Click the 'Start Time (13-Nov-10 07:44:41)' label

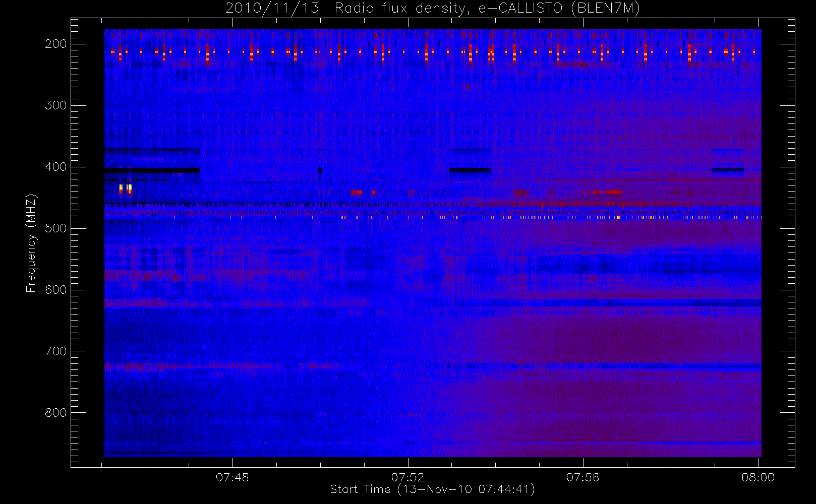pyautogui.click(x=432, y=489)
